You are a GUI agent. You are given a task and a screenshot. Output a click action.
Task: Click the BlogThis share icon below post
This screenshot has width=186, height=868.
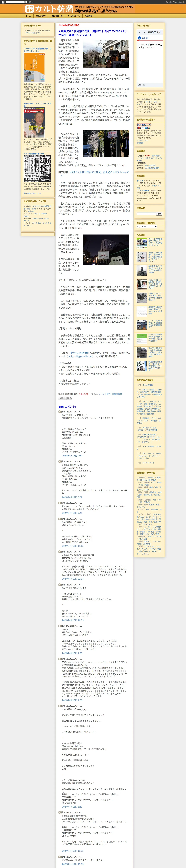pyautogui.click(x=62, y=398)
